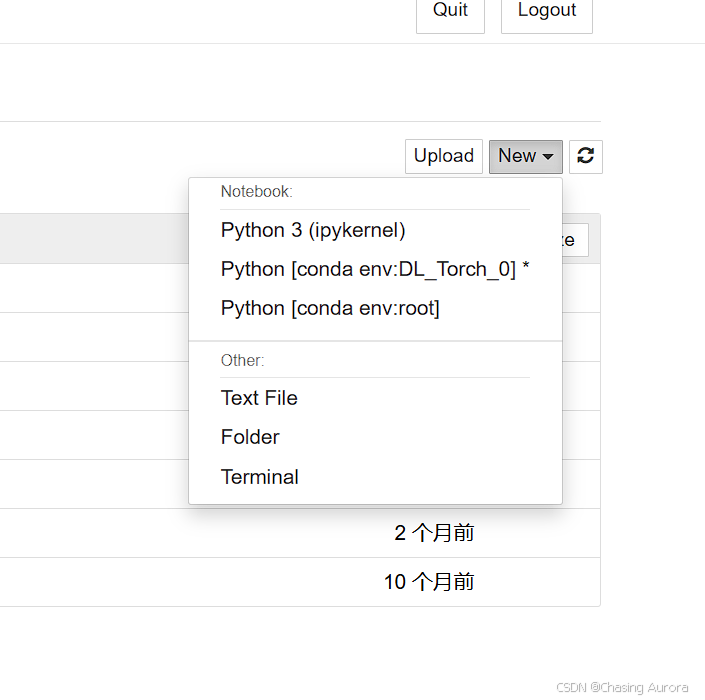The image size is (705, 700).
Task: Click the 'Notebook:' section header
Action: pos(256,191)
